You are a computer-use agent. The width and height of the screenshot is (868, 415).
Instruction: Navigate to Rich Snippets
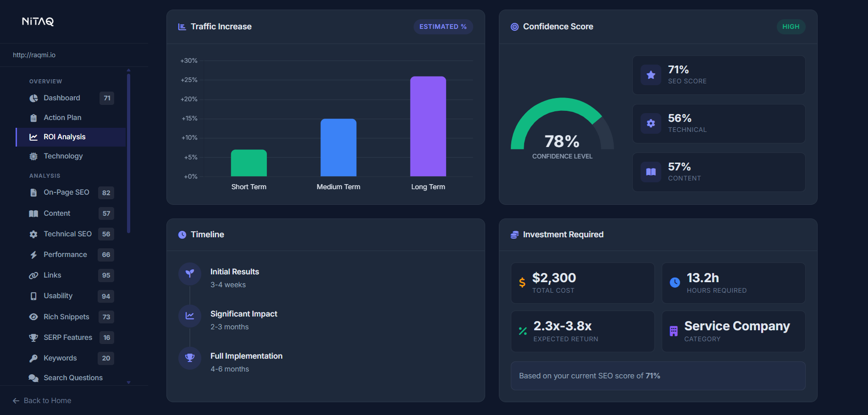click(x=71, y=317)
